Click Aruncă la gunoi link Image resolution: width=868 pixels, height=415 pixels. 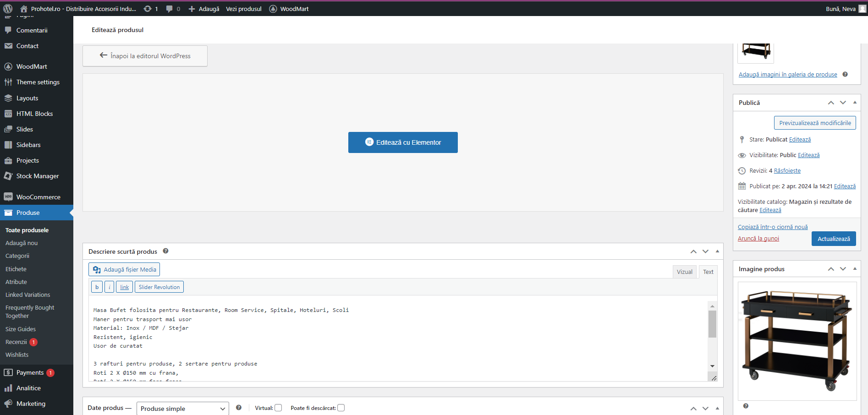(x=758, y=238)
